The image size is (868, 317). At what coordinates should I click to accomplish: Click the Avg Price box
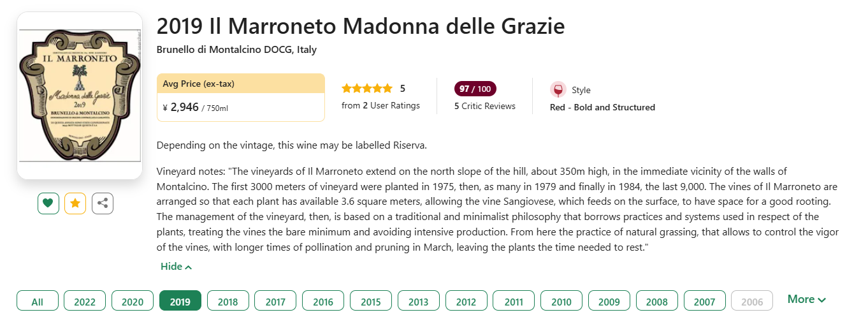241,98
